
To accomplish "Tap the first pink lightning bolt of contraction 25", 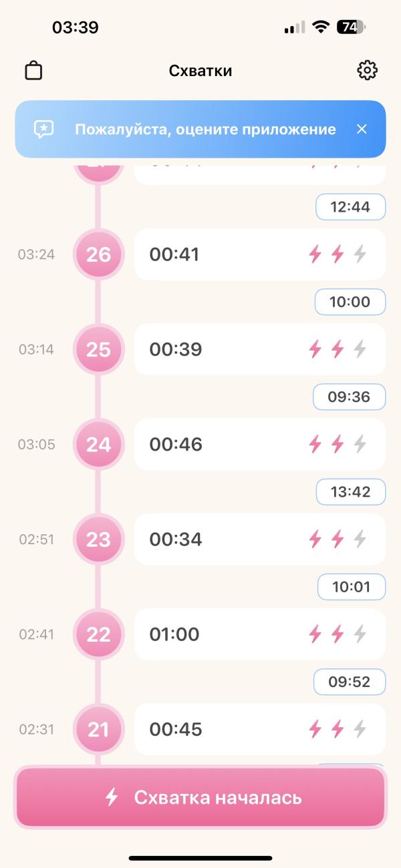I will 315,349.
